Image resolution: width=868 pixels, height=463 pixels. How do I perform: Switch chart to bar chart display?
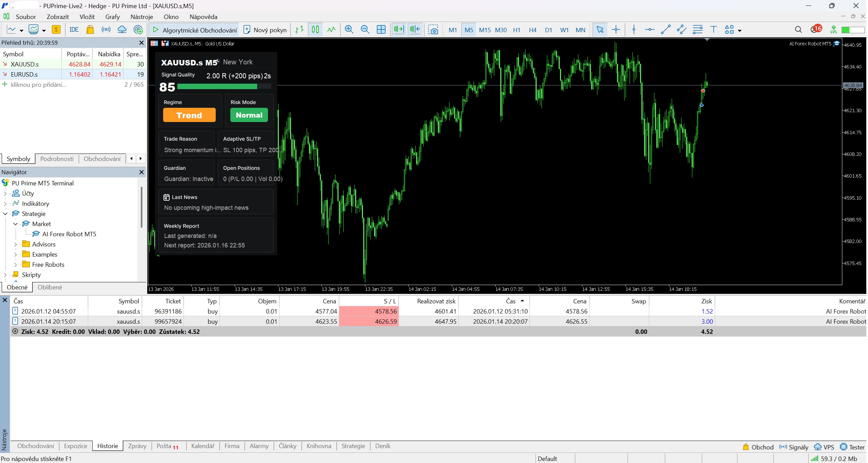pos(299,30)
